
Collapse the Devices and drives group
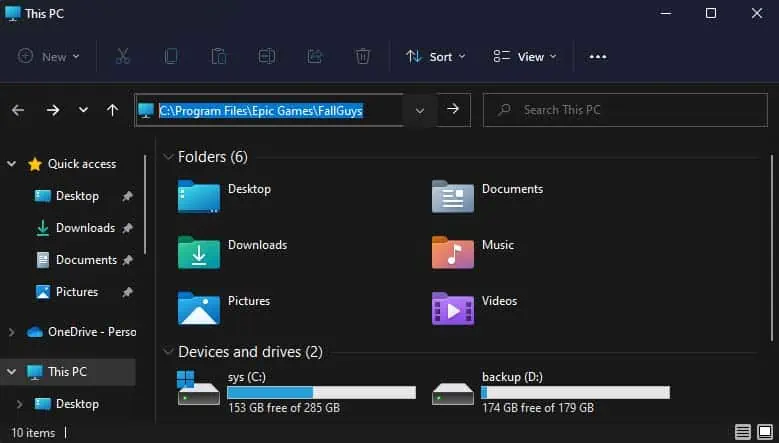pyautogui.click(x=168, y=352)
